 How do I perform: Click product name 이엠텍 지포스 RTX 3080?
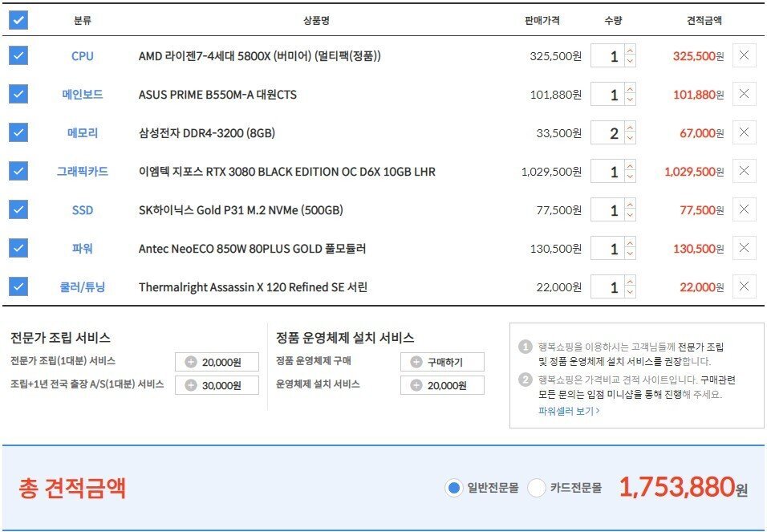coord(287,172)
